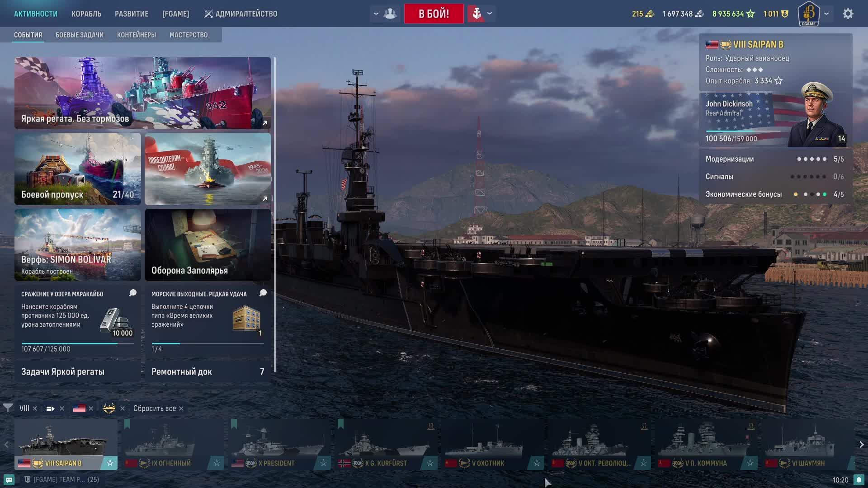Open the steel balance showing 1 011
The image size is (868, 488).
pos(776,14)
